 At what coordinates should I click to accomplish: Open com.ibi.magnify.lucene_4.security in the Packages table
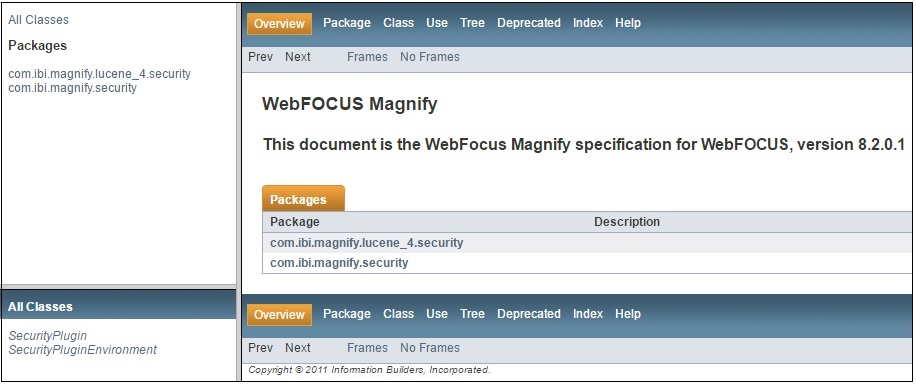point(366,243)
